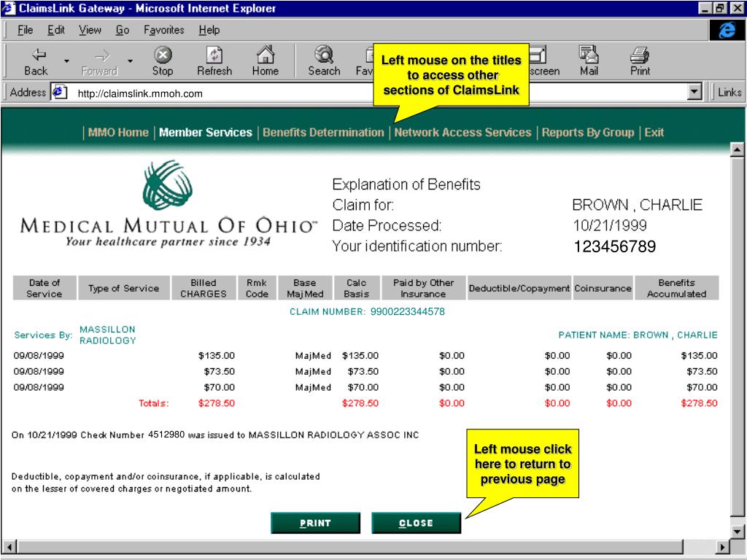Click the ClaimsLink title bar system icon
Viewport: 747px width, 560px height.
point(8,8)
